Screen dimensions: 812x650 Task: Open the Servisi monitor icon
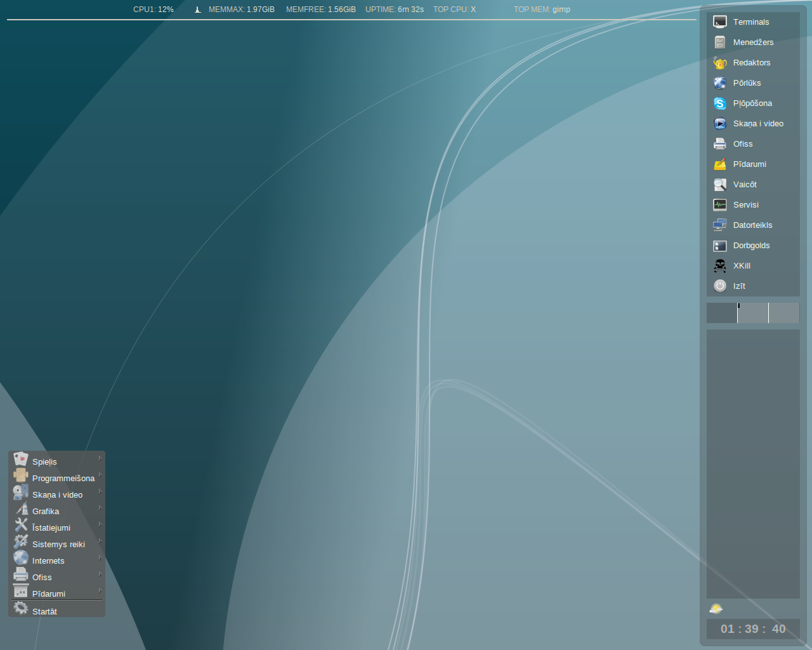click(x=720, y=205)
